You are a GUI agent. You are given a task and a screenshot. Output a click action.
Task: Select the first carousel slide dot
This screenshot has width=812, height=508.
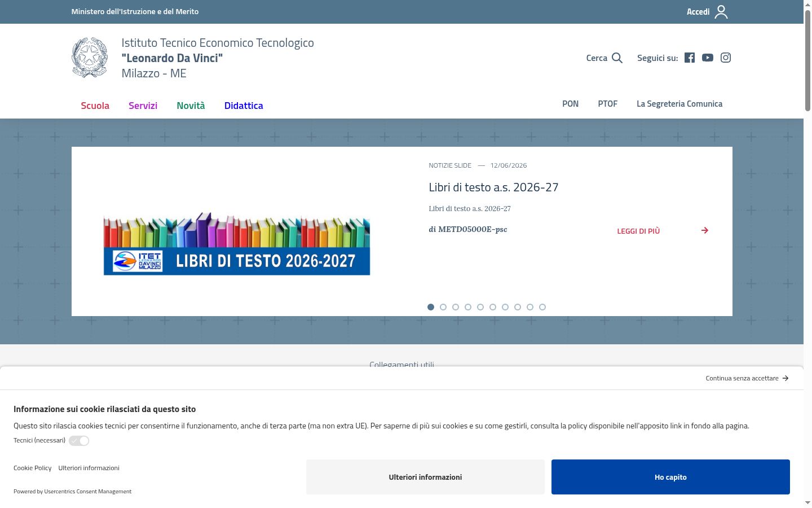pyautogui.click(x=431, y=307)
